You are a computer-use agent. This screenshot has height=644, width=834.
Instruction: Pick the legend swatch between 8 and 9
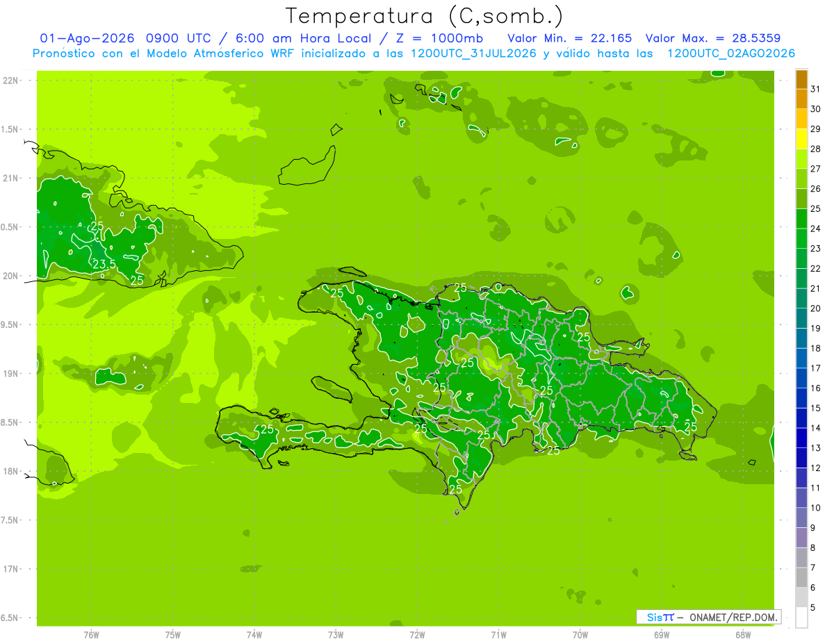[801, 538]
